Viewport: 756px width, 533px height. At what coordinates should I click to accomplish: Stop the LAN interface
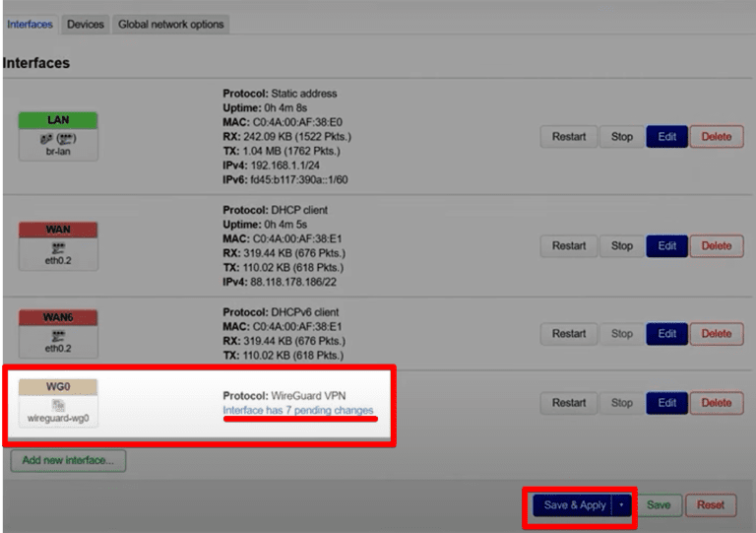pyautogui.click(x=622, y=137)
